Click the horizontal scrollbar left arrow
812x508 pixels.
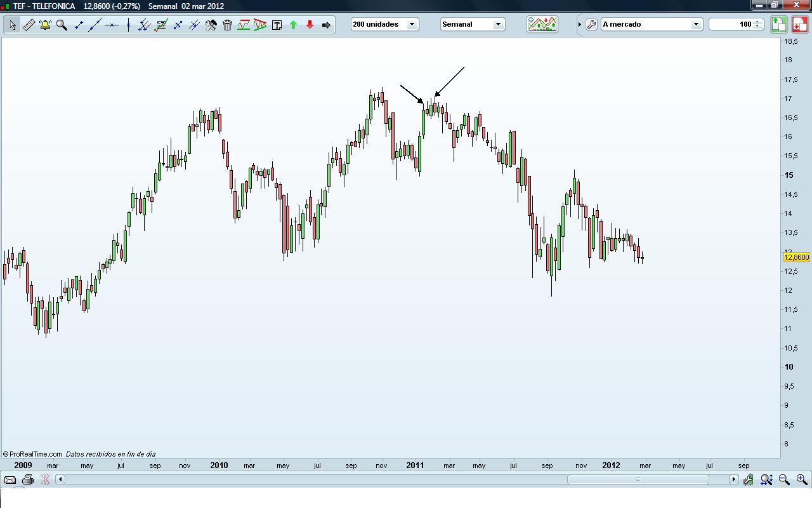[x=60, y=479]
